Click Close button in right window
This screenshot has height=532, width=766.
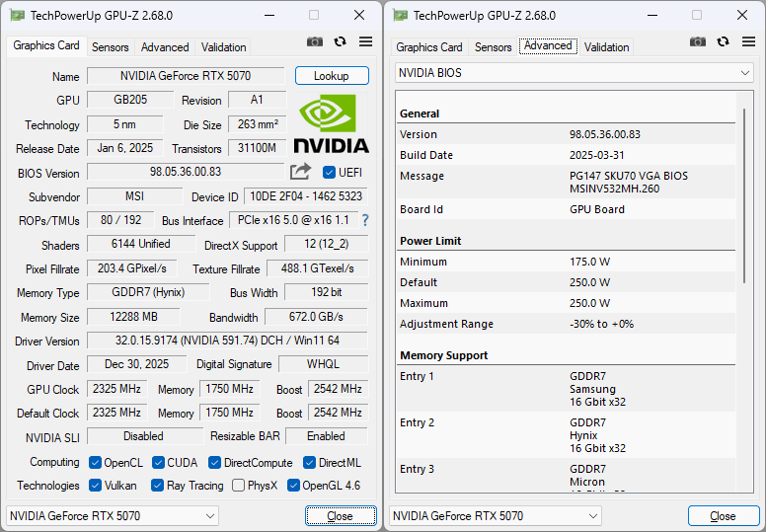click(x=724, y=516)
